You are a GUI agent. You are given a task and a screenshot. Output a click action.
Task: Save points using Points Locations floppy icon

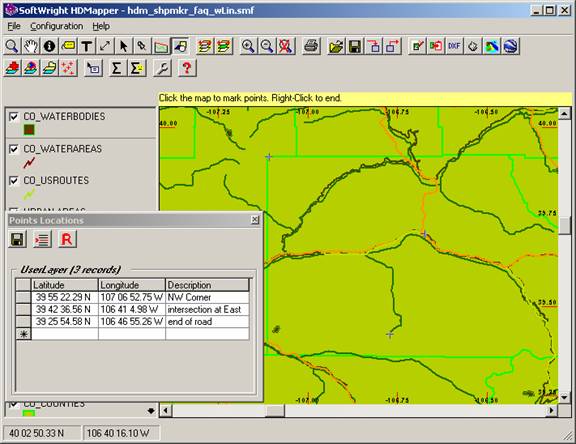click(x=18, y=239)
